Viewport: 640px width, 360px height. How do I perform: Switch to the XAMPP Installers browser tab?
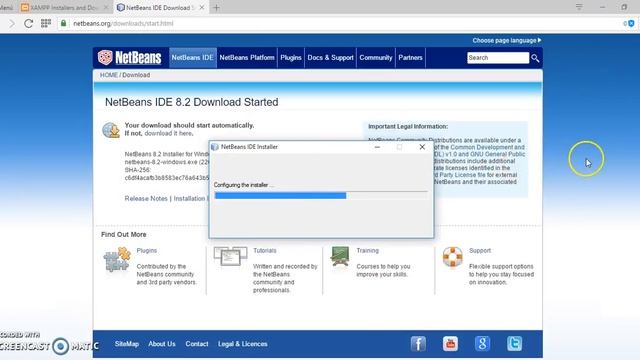pyautogui.click(x=63, y=7)
